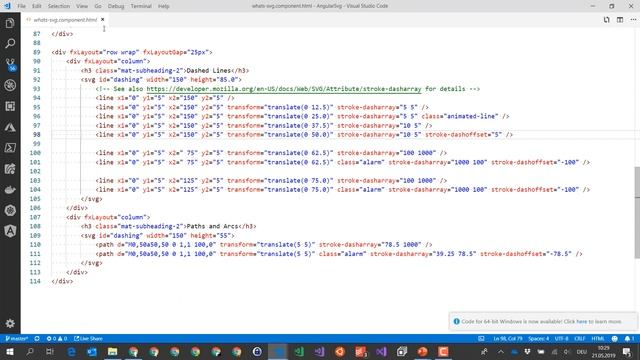Open the Manage gear icon in activity bar
This screenshot has width=640, height=360.
pos(10,323)
